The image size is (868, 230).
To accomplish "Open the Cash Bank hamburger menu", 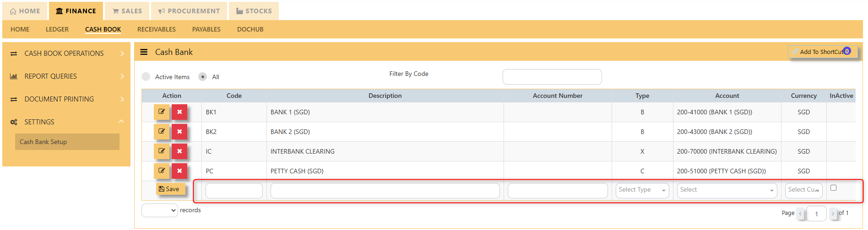I will 144,52.
